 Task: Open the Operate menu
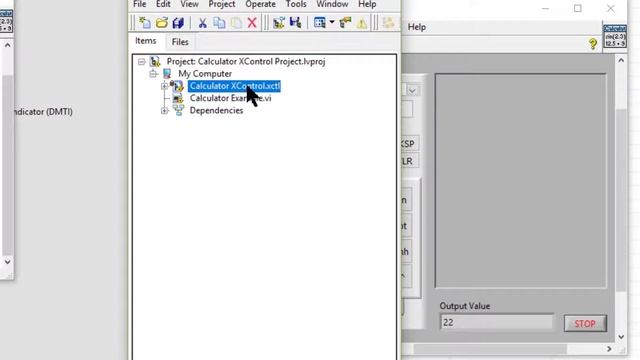coord(260,4)
